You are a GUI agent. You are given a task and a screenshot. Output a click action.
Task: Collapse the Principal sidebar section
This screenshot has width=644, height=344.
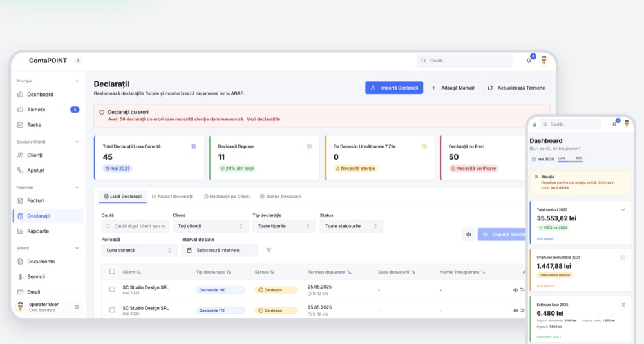click(77, 81)
